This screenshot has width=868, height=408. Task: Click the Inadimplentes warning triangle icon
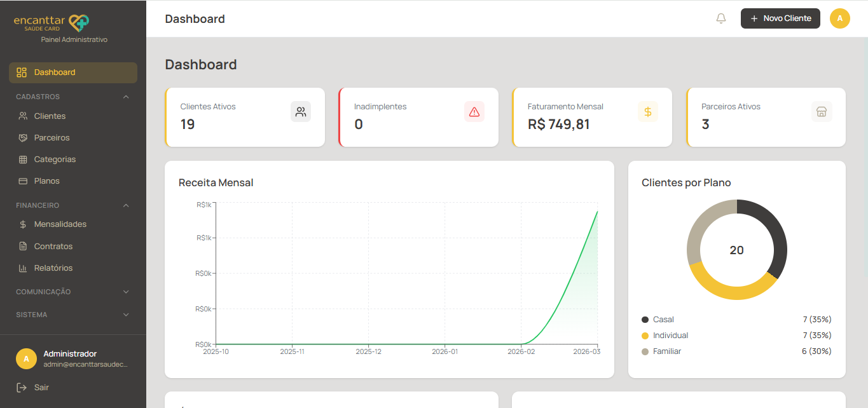[x=474, y=112]
